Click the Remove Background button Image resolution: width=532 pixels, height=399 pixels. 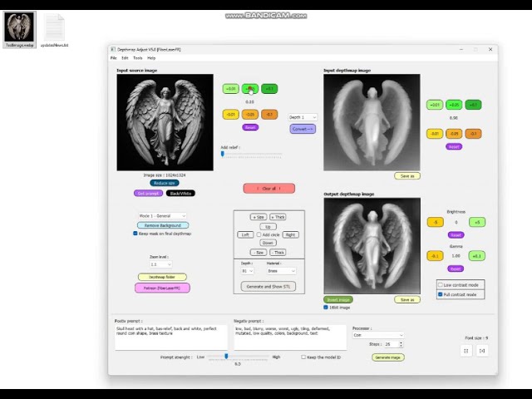pos(163,225)
